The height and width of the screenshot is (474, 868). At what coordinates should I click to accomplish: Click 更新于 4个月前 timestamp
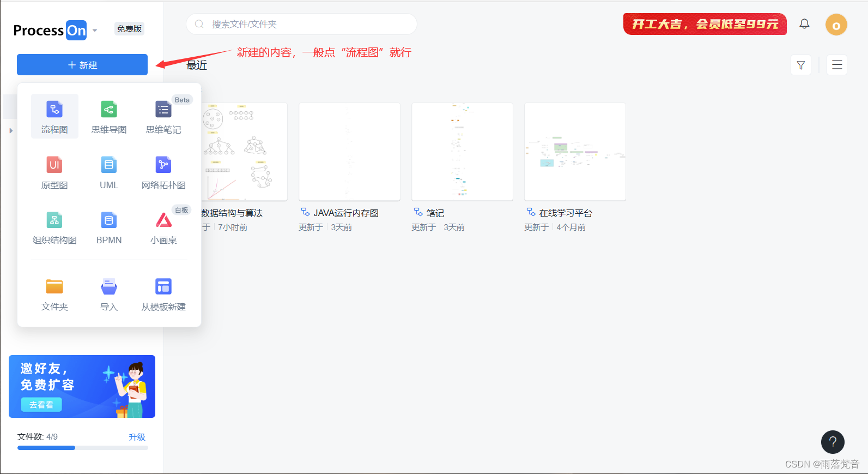(x=555, y=227)
